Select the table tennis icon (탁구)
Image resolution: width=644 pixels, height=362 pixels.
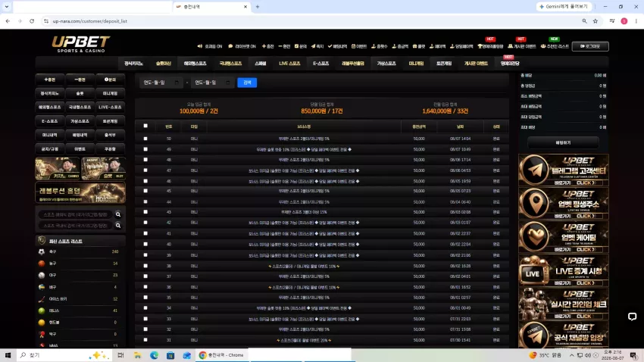(x=42, y=334)
